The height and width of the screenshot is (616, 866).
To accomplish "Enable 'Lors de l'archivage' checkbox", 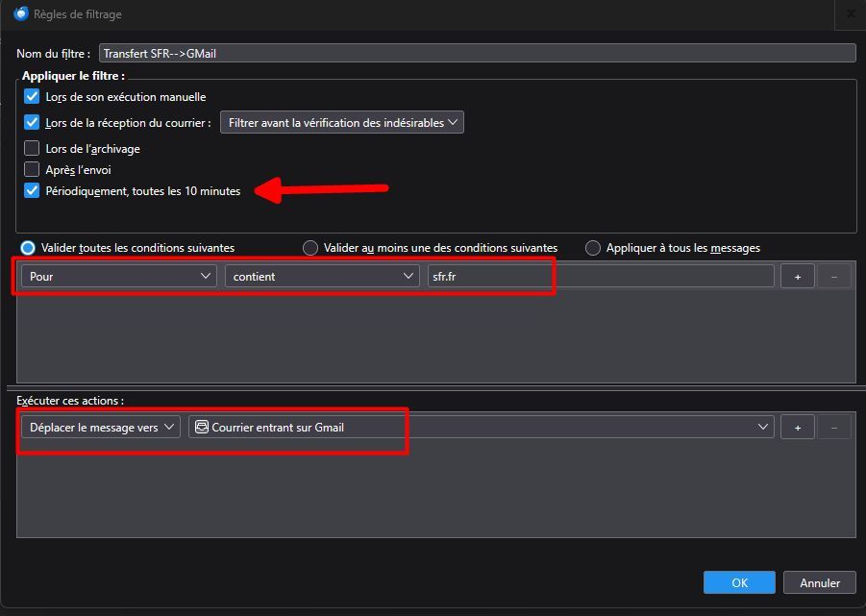I will (32, 148).
